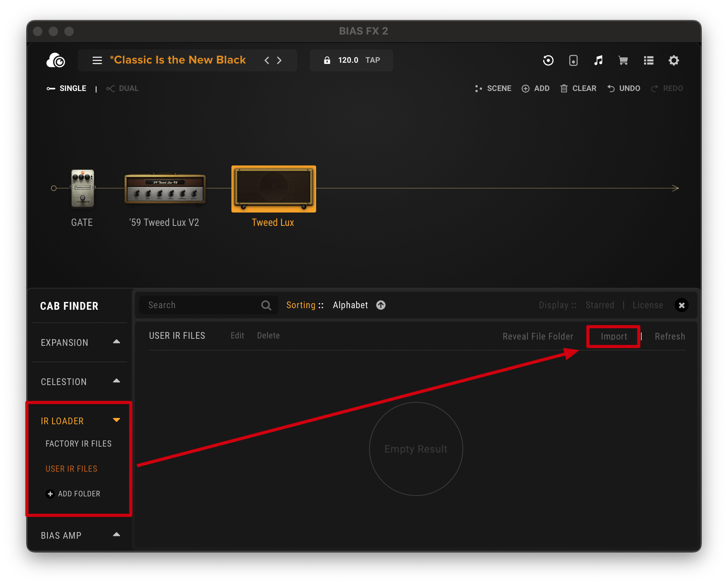This screenshot has width=728, height=585.
Task: Click the USER IR FILES header label
Action: click(177, 336)
